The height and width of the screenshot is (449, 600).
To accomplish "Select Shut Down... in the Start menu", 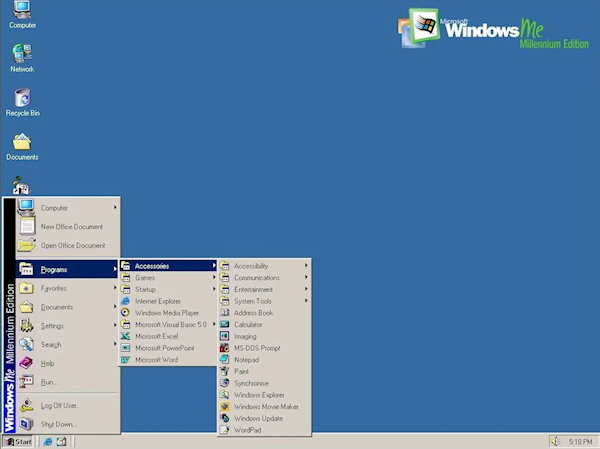I will [58, 424].
